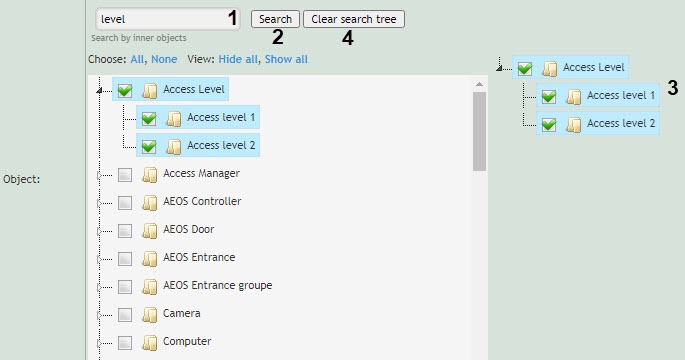The height and width of the screenshot is (360, 685).
Task: Expand the Camera node
Action: (99, 315)
